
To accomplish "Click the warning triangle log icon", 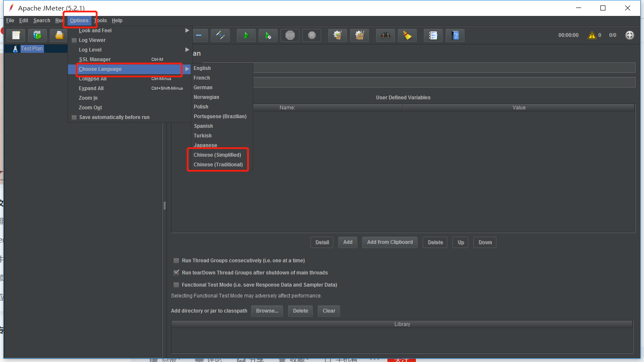I will coord(592,35).
